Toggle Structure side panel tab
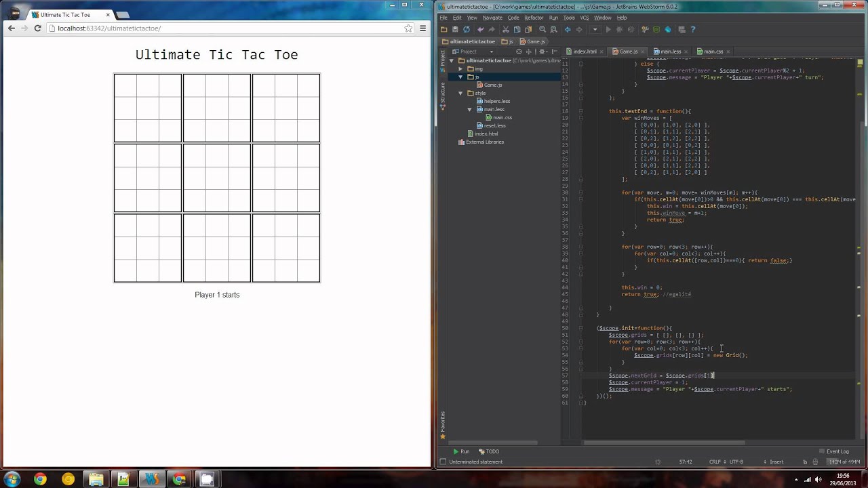This screenshot has width=868, height=488. (442, 95)
